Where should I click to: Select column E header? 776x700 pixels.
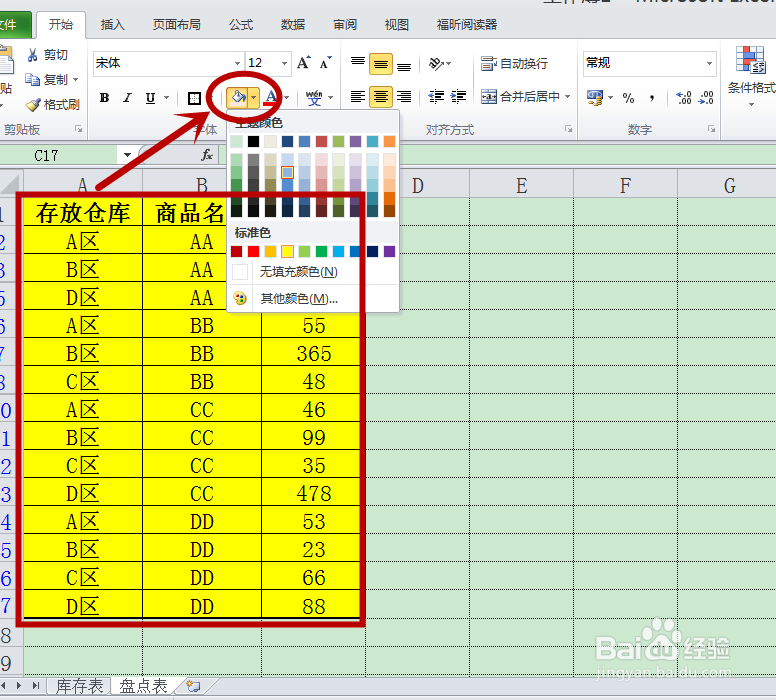(x=522, y=184)
